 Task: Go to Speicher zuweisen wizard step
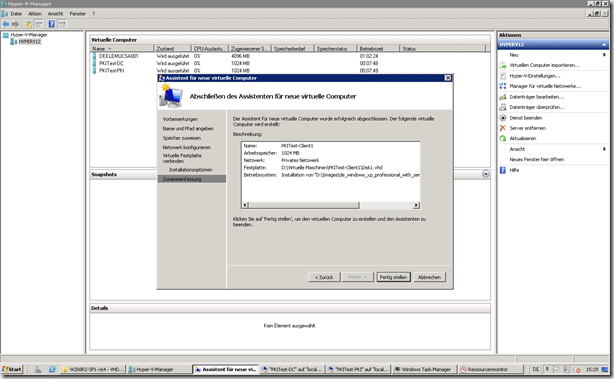pyautogui.click(x=182, y=138)
